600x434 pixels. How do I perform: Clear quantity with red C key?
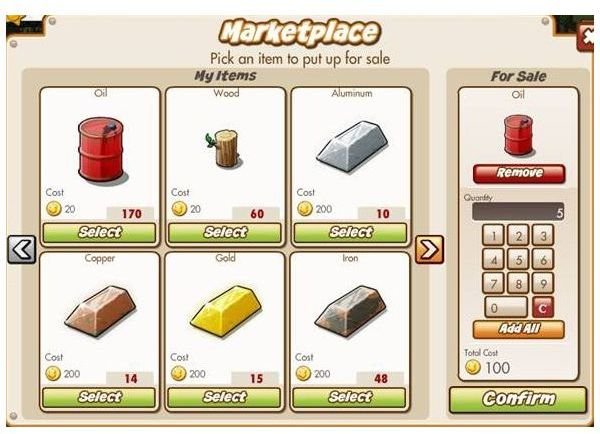543,307
